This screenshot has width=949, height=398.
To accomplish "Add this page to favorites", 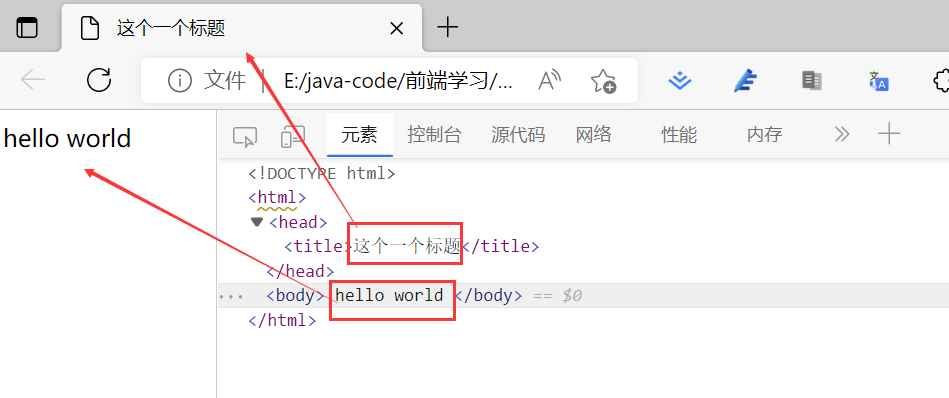I will pyautogui.click(x=603, y=80).
